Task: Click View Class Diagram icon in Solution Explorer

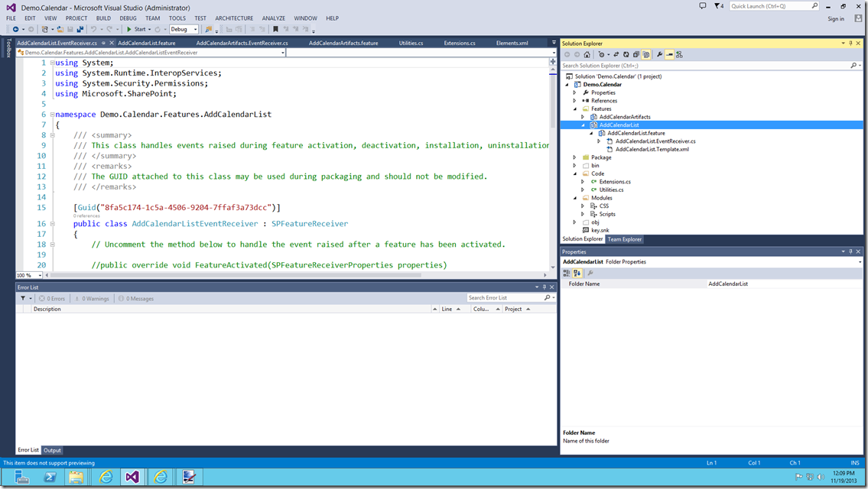Action: [x=679, y=54]
